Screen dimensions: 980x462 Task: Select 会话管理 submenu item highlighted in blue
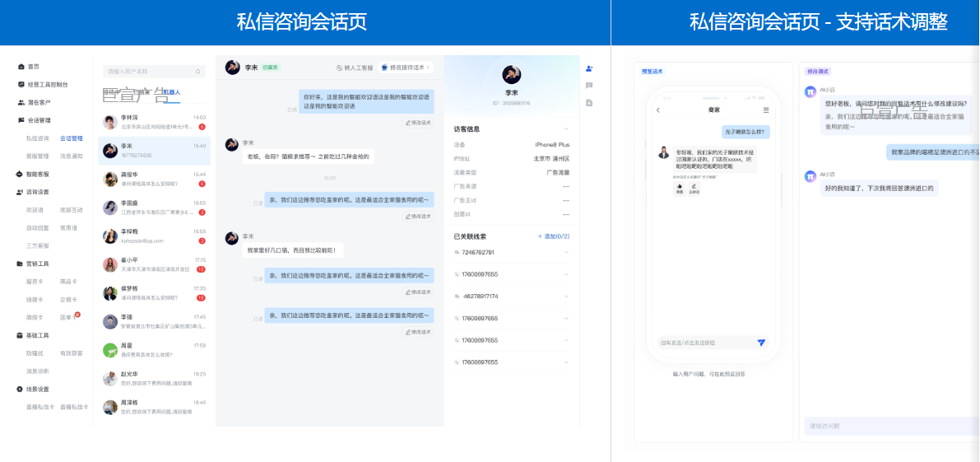click(x=72, y=138)
